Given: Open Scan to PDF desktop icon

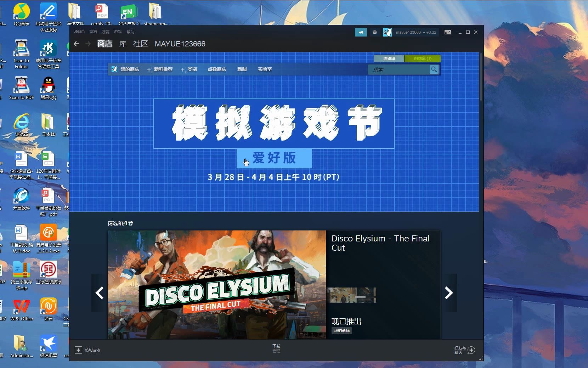Looking at the screenshot, I should click(22, 88).
